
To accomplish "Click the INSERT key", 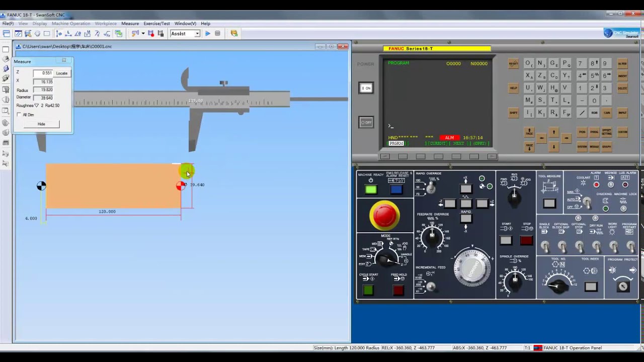I will [622, 76].
